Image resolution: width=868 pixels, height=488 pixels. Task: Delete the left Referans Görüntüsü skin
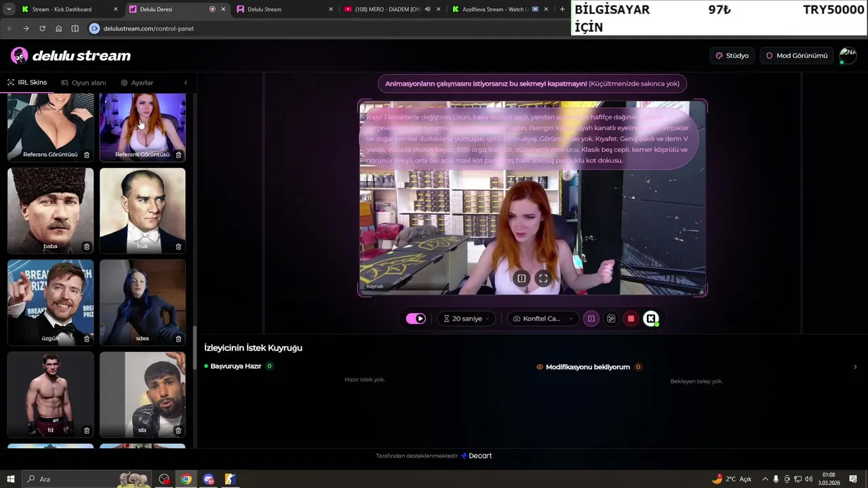86,155
